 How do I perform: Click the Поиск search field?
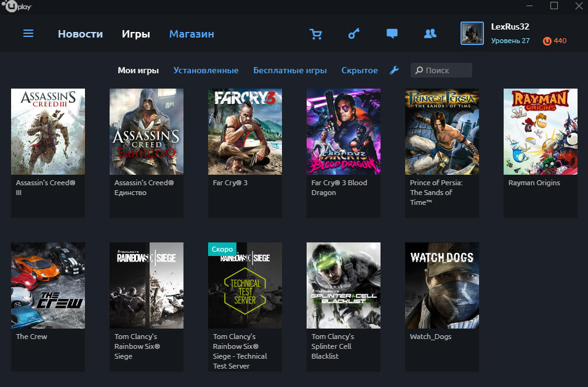click(x=441, y=70)
